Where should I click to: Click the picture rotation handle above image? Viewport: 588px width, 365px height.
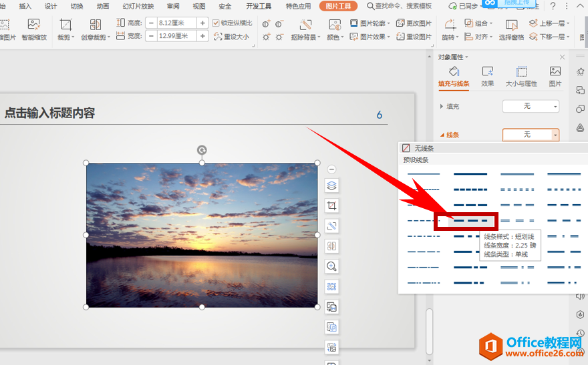pyautogui.click(x=202, y=150)
